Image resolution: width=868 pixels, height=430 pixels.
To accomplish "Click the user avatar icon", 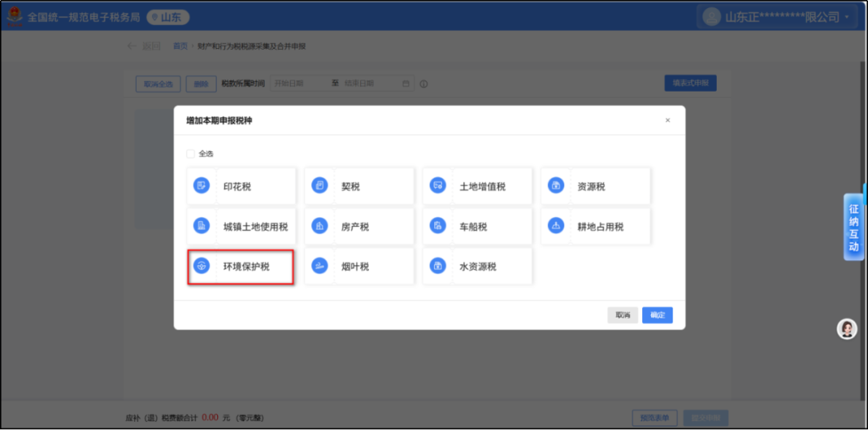I will (x=711, y=17).
